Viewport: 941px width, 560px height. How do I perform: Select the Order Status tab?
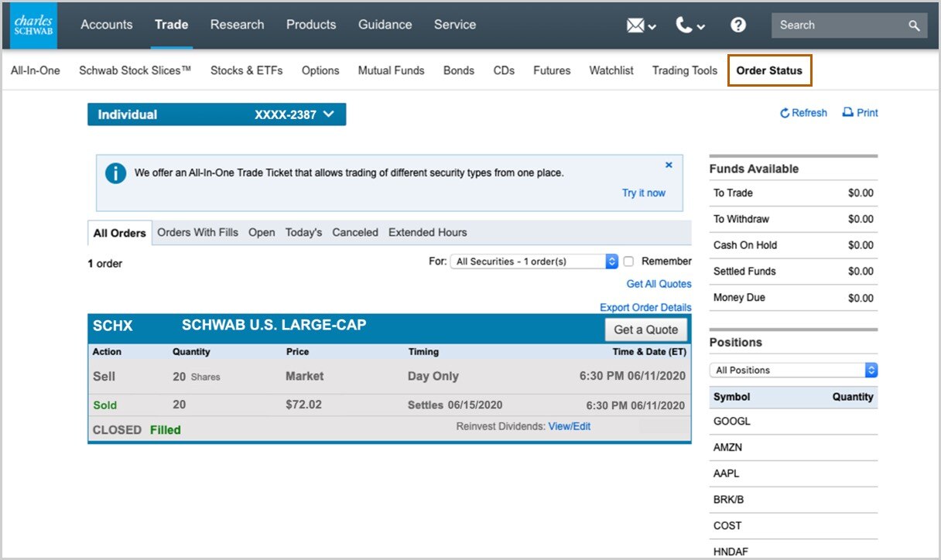point(769,70)
